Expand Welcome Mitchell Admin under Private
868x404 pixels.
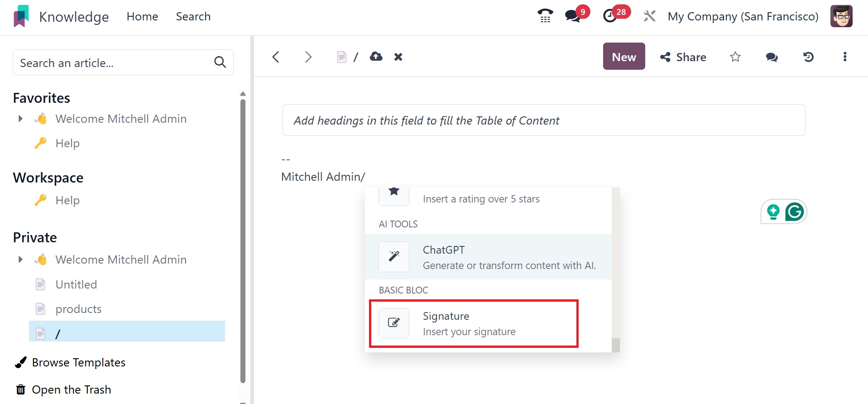[20, 260]
